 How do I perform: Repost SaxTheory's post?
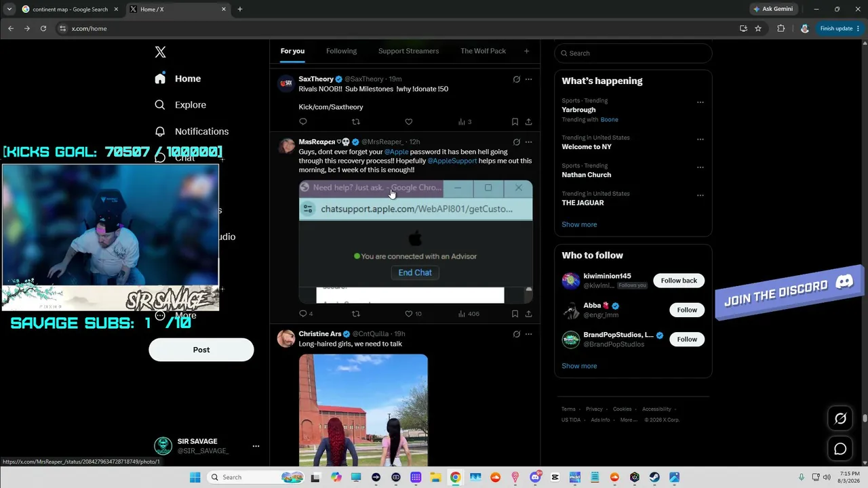coord(356,122)
